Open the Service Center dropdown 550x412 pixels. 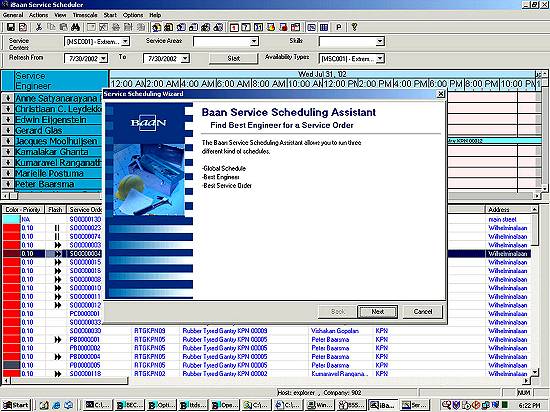click(x=125, y=42)
